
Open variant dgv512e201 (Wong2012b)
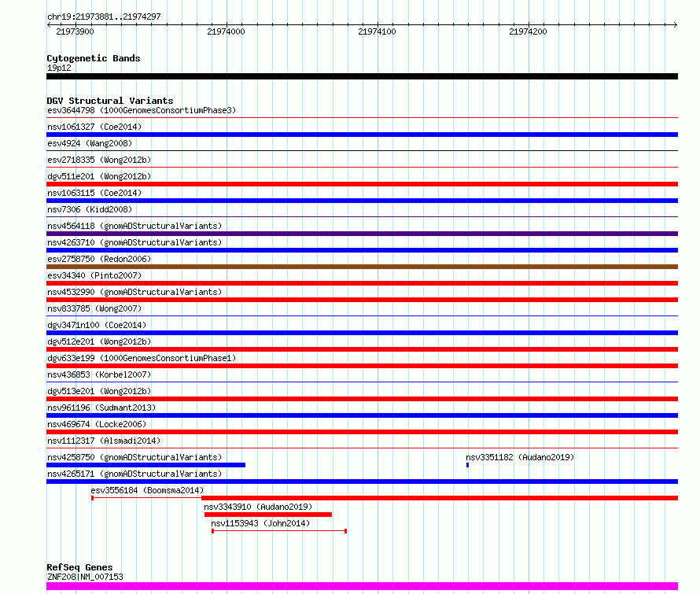click(x=99, y=341)
